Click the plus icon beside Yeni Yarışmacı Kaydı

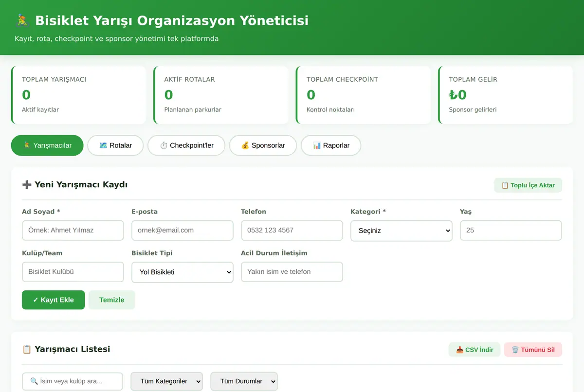27,185
